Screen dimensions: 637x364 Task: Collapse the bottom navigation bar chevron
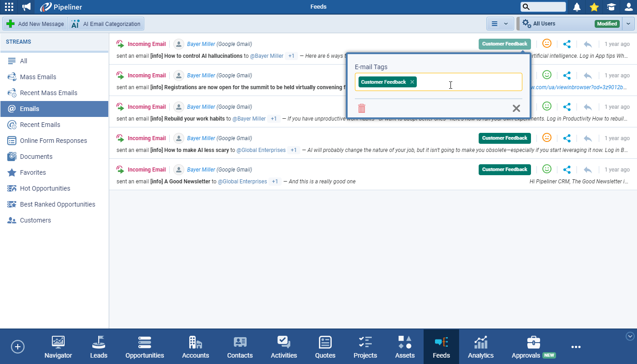[x=630, y=336]
